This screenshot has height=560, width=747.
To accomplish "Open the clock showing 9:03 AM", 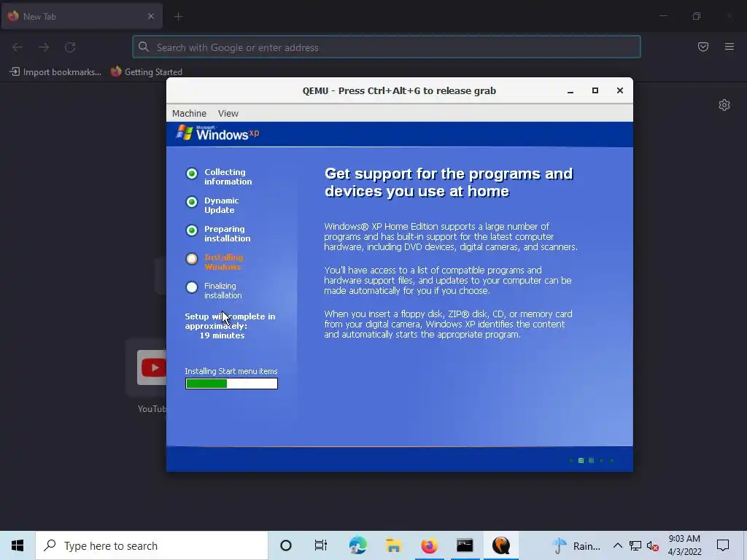I will point(684,545).
